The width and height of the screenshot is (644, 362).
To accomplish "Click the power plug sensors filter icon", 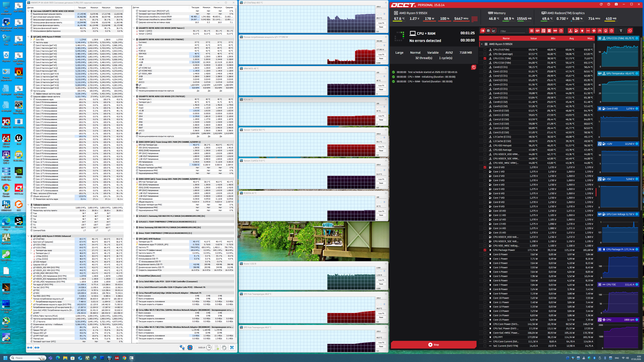I will click(x=582, y=31).
